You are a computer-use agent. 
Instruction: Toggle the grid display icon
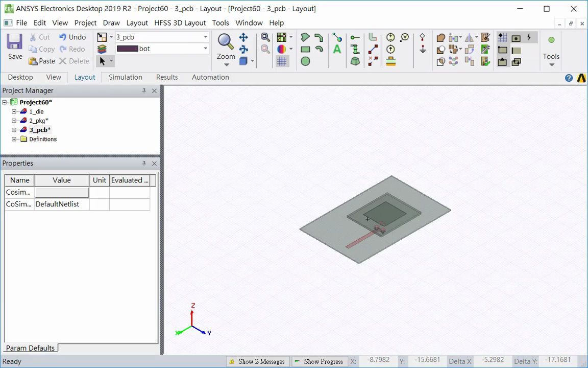[282, 61]
